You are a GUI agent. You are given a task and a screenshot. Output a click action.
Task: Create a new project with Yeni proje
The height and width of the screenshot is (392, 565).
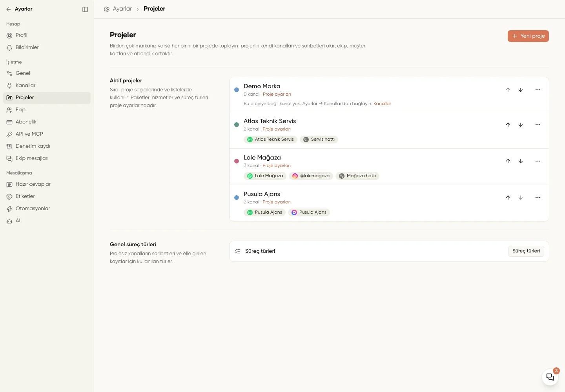[528, 36]
